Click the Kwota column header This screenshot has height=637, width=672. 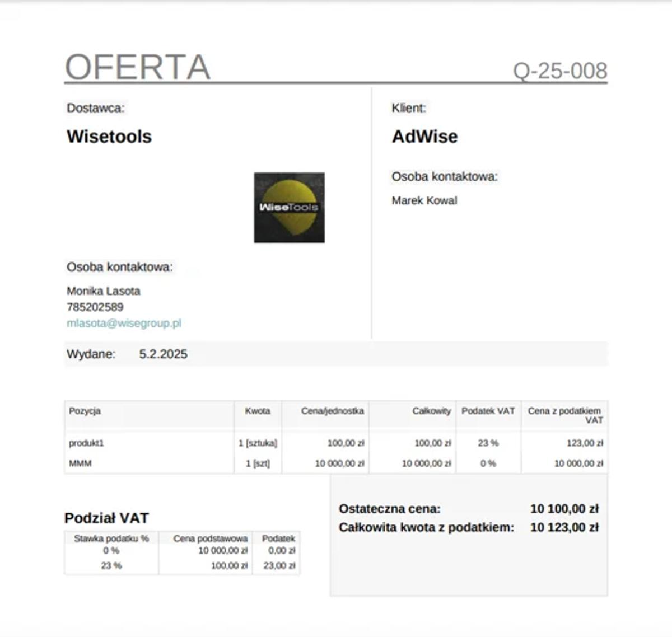(258, 411)
